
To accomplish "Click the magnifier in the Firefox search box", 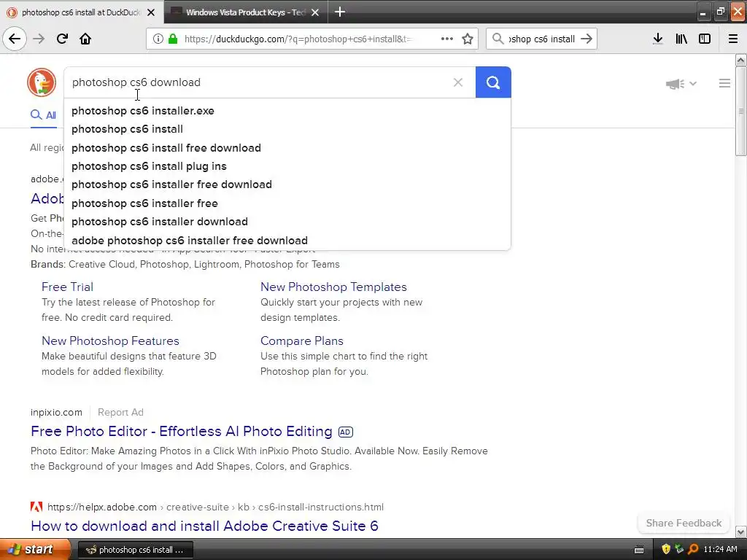I will pos(498,39).
